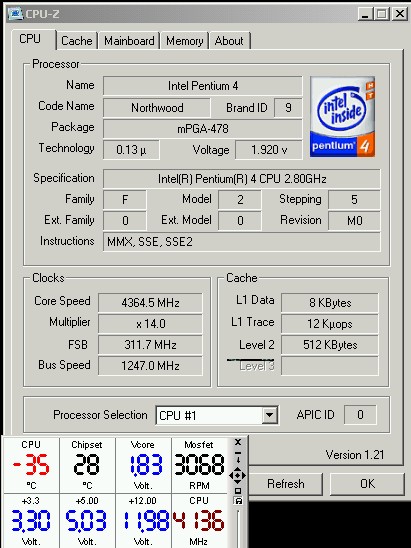Open the Memory tab
The width and height of the screenshot is (411, 548).
point(185,41)
